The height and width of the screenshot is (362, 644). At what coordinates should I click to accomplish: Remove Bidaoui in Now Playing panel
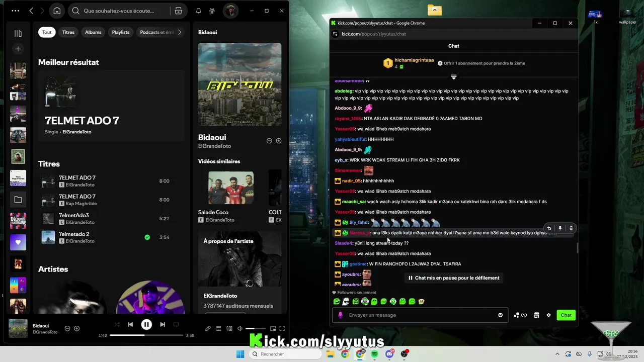269,141
